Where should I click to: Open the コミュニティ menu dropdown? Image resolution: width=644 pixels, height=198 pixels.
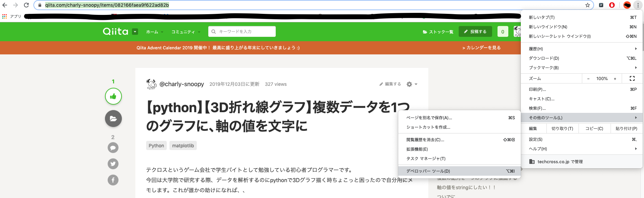(x=186, y=32)
